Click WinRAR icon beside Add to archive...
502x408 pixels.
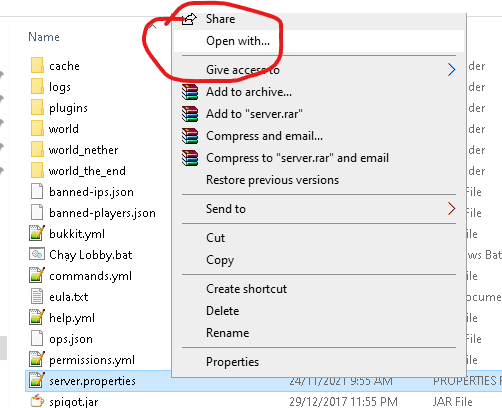click(x=190, y=92)
